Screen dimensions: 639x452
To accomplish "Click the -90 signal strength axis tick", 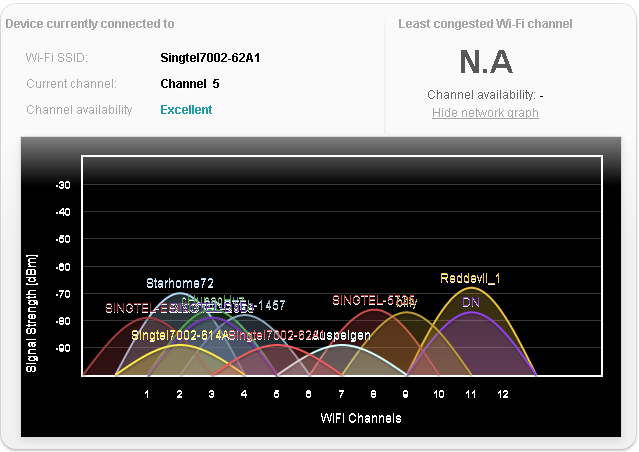I will coord(63,348).
